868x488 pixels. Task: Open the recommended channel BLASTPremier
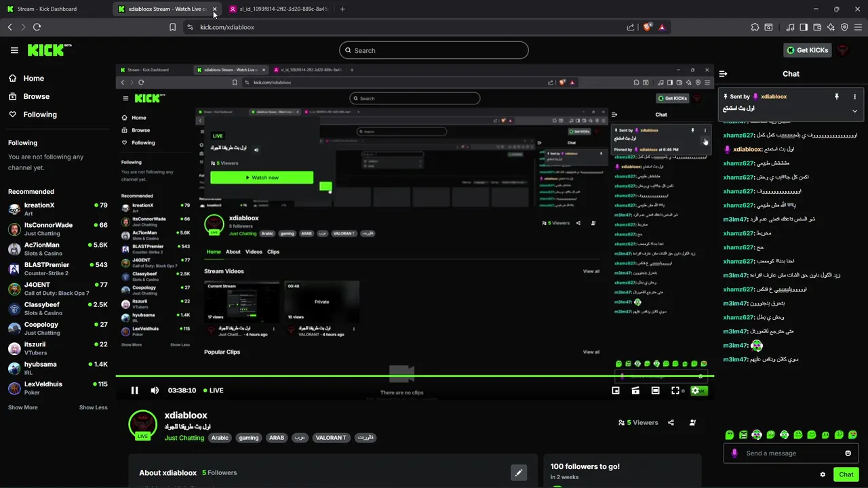[x=58, y=268]
